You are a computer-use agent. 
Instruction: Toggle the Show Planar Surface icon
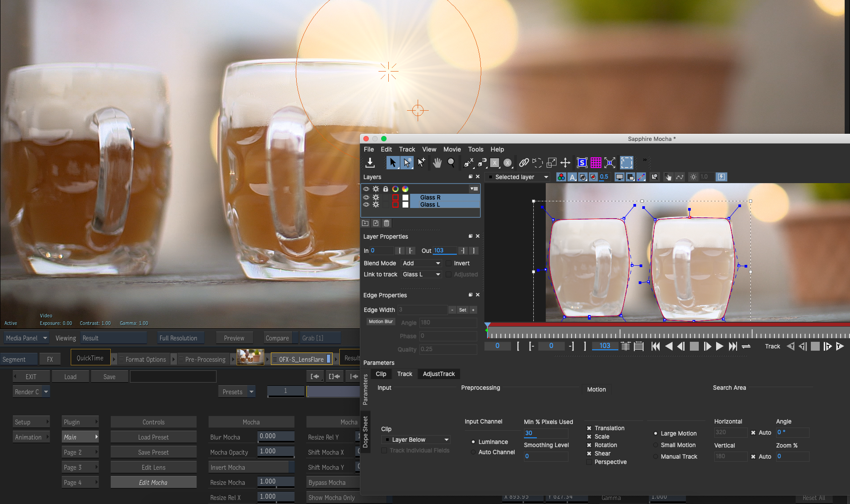(582, 163)
